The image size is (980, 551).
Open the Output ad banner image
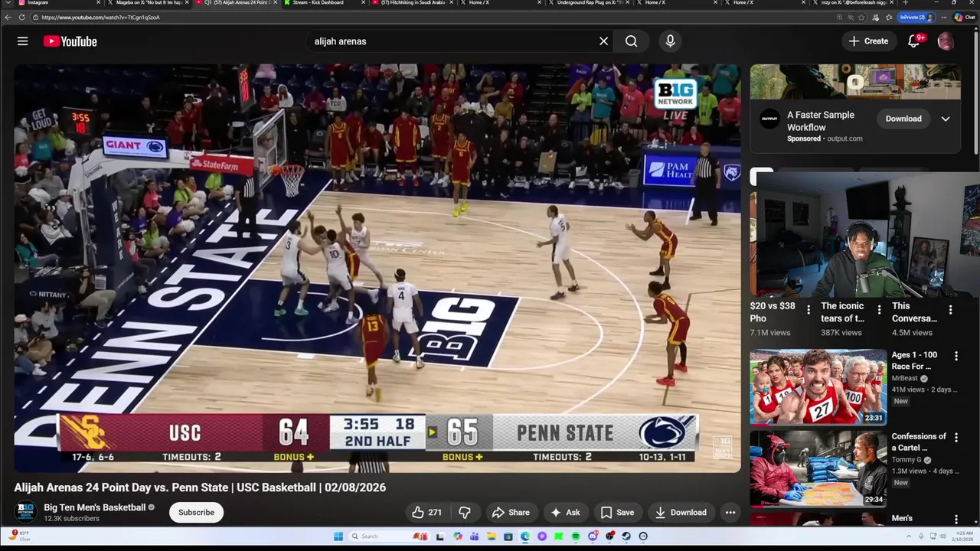tap(855, 82)
